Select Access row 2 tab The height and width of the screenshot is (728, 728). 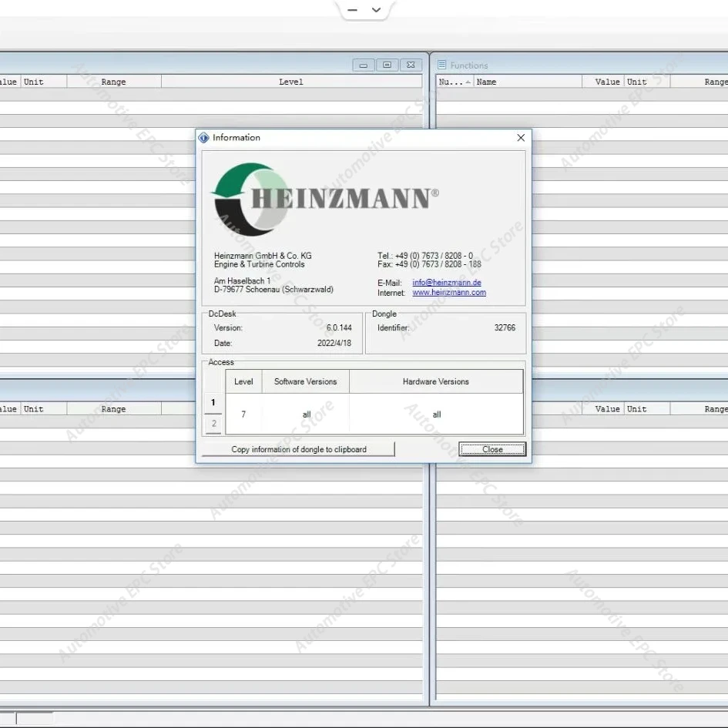tap(213, 424)
